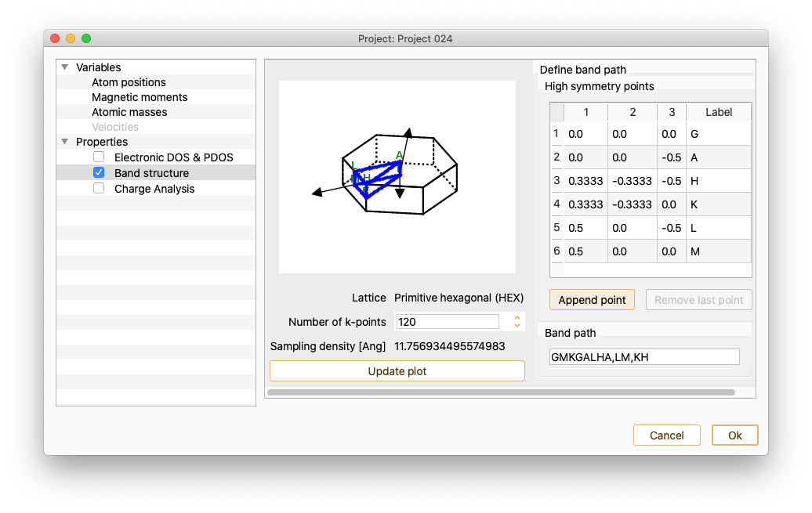Click the Append point button

tap(592, 300)
